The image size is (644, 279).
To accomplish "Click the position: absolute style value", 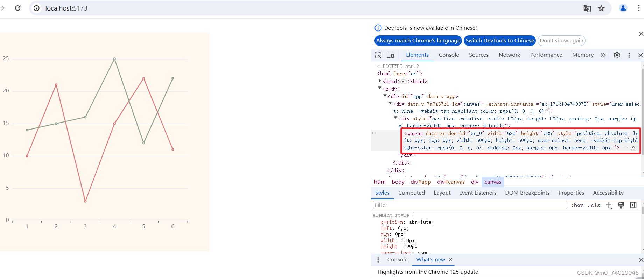I will [x=421, y=222].
